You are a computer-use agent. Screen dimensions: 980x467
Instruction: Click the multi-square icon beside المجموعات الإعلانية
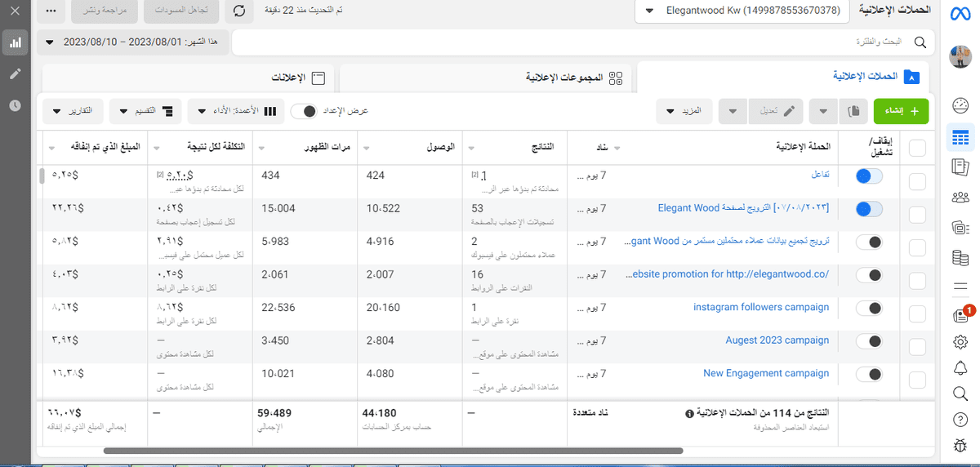point(616,78)
